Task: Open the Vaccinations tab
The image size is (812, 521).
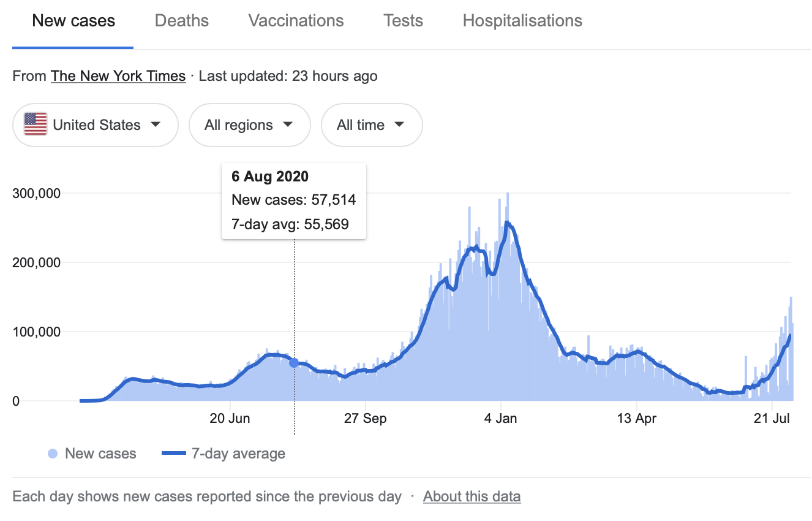Action: pyautogui.click(x=296, y=21)
